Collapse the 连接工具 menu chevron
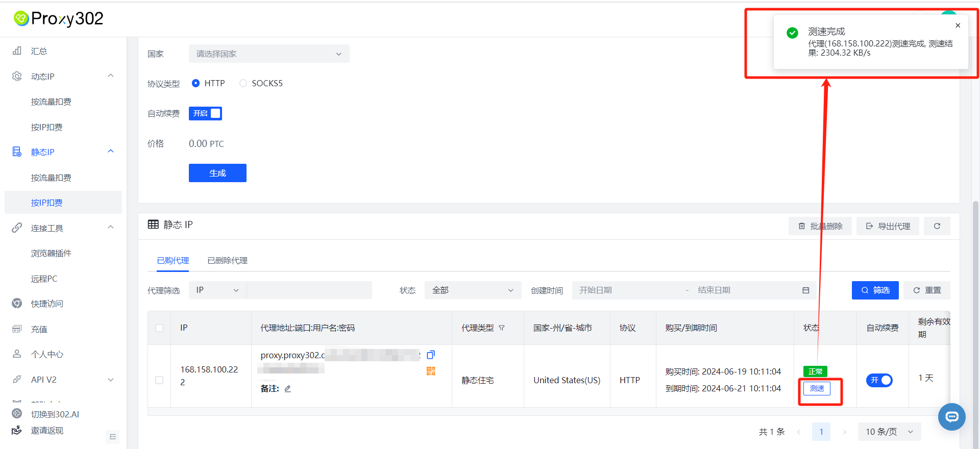 [x=111, y=227]
